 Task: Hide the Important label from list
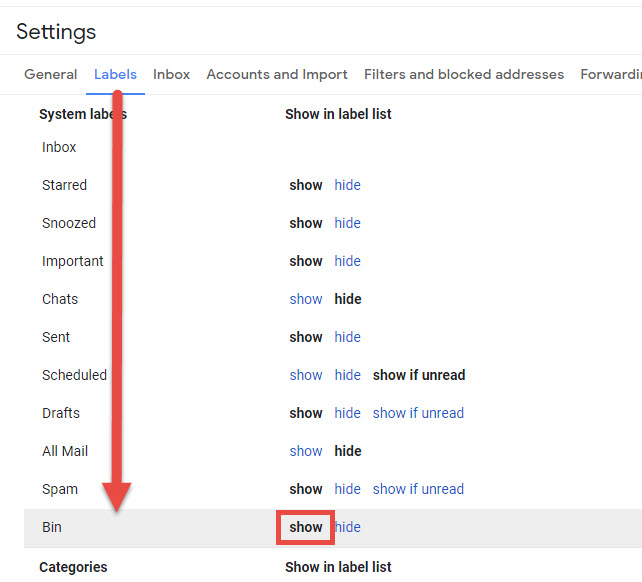347,261
